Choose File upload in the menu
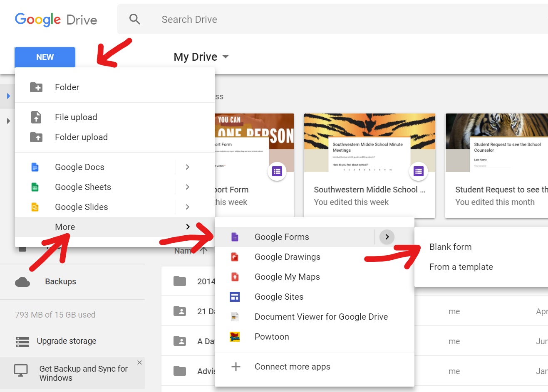 point(115,117)
